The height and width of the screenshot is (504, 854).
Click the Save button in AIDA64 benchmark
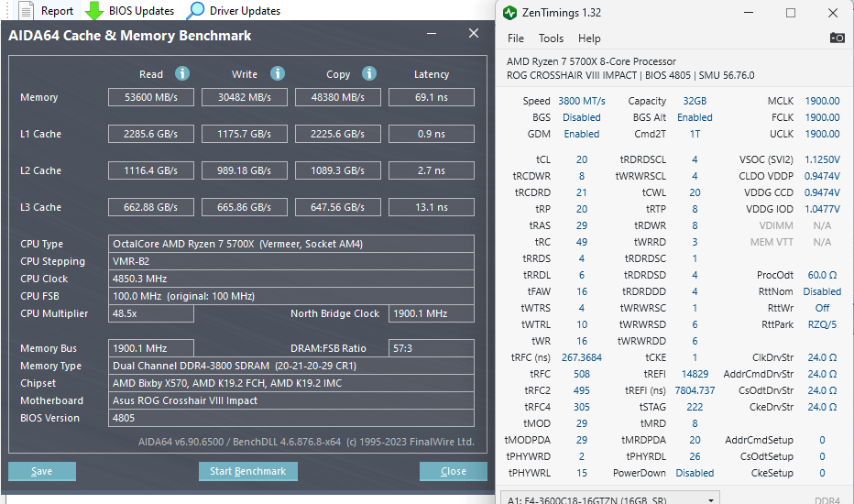coord(42,471)
